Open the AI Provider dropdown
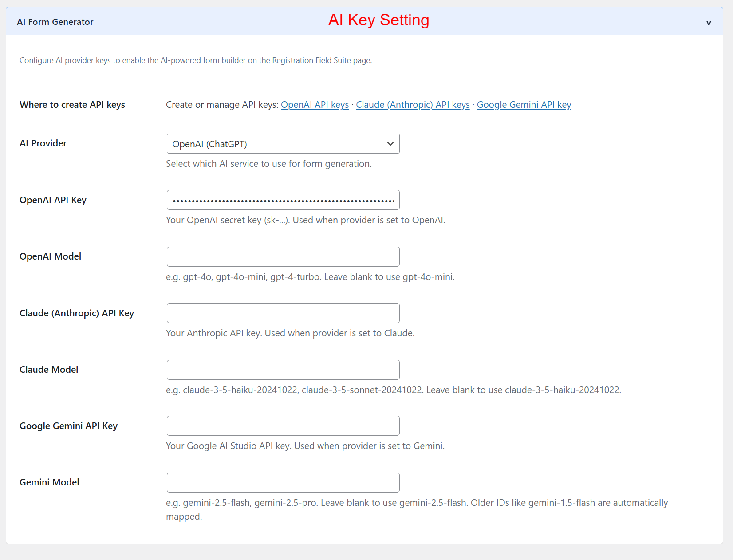The height and width of the screenshot is (560, 733). point(283,144)
